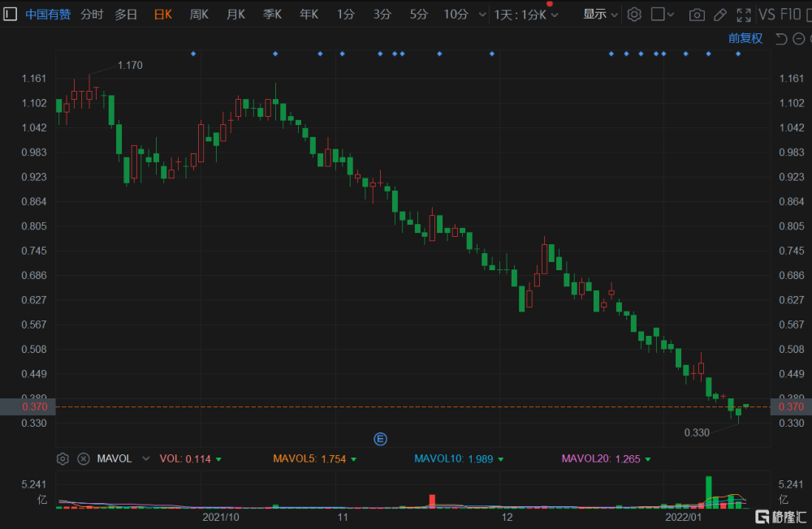Screen dimensions: 812x529
Task: Select the 季K quarterly chart tab
Action: 272,15
